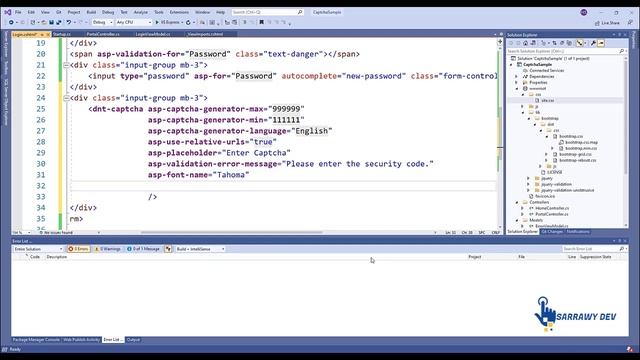Click the editor horizontal scrollbar thumb
The width and height of the screenshot is (640, 360).
click(x=231, y=233)
